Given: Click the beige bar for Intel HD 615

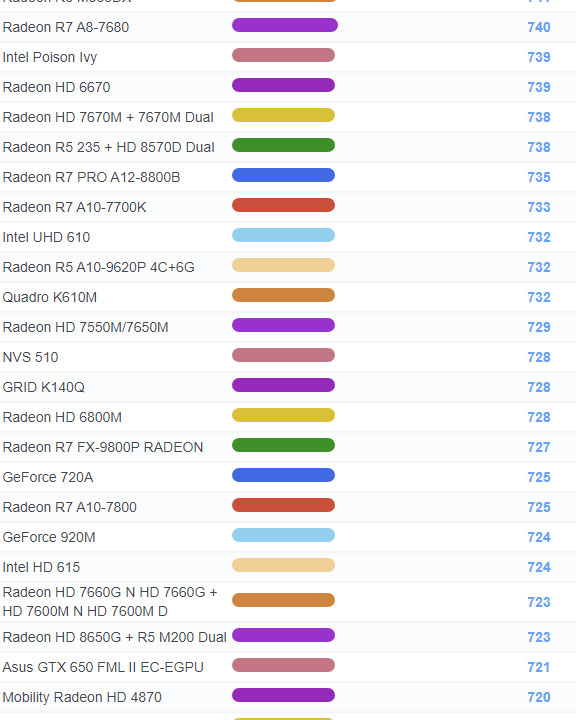Looking at the screenshot, I should point(283,565).
